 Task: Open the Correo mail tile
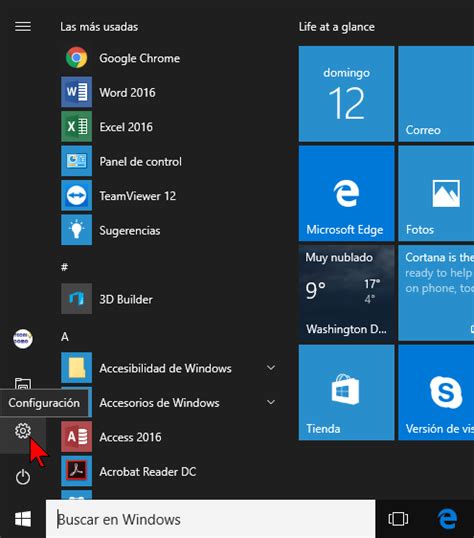tap(436, 94)
